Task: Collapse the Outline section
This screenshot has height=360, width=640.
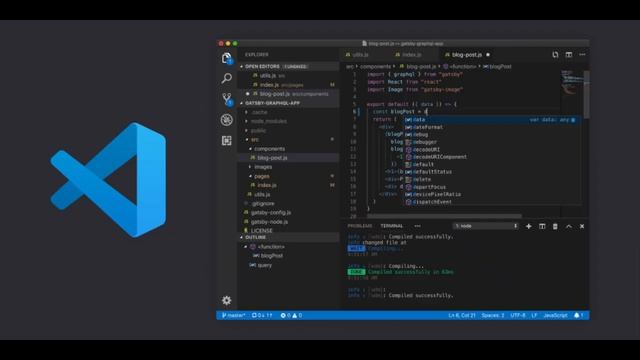Action: pyautogui.click(x=242, y=238)
